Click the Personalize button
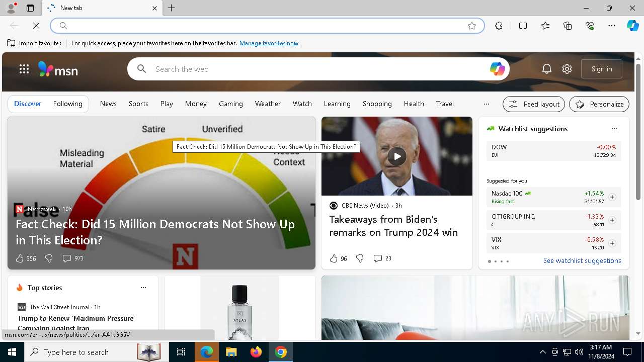 (x=599, y=104)
